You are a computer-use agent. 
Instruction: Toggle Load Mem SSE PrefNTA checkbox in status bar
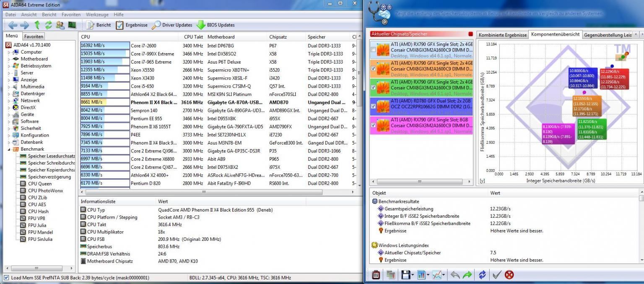[x=6, y=278]
